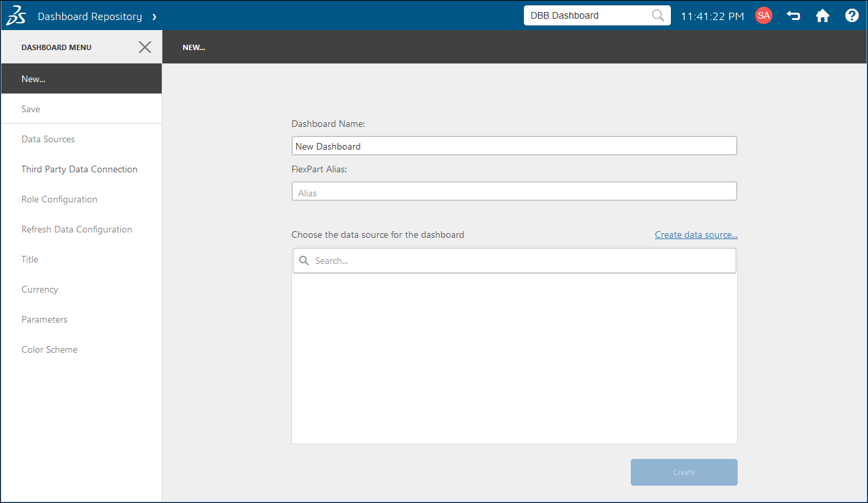Open Color Scheme menu item
Screen dimensions: 868x503
point(81,349)
